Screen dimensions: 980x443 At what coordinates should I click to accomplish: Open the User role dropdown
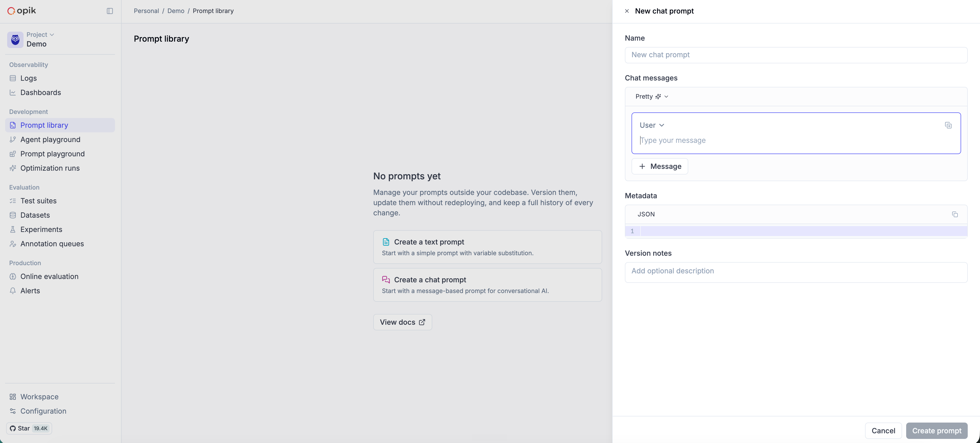[652, 125]
